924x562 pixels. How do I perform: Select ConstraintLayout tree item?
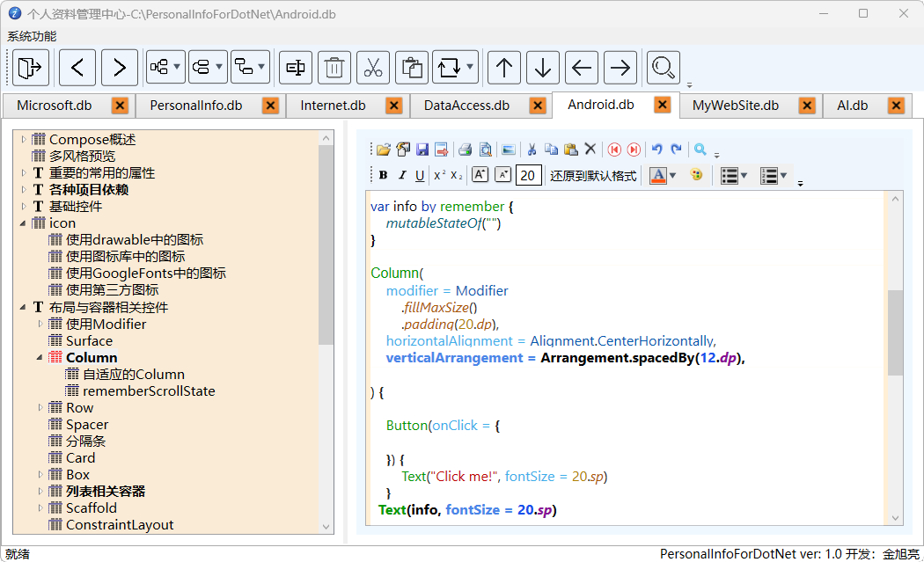pos(120,525)
